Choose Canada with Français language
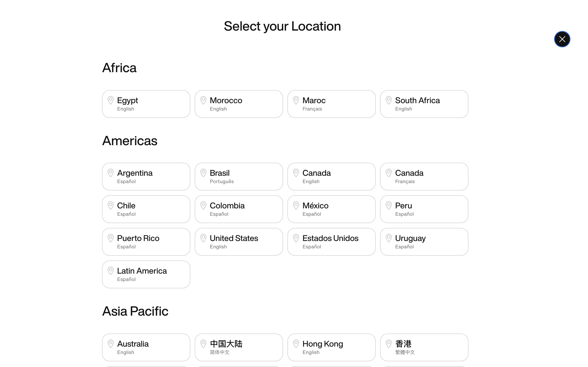 (424, 176)
